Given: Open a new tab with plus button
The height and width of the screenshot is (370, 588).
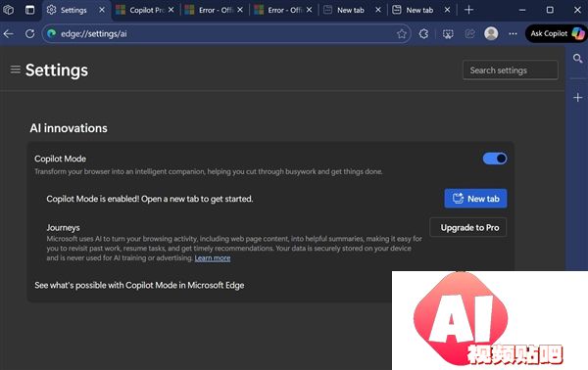Looking at the screenshot, I should [468, 10].
